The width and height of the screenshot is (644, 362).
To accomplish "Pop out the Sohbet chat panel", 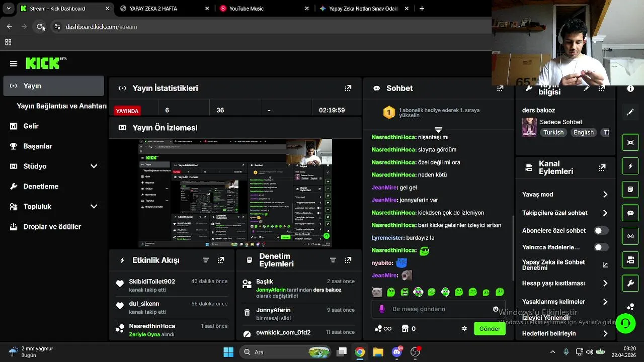I will 500,88.
